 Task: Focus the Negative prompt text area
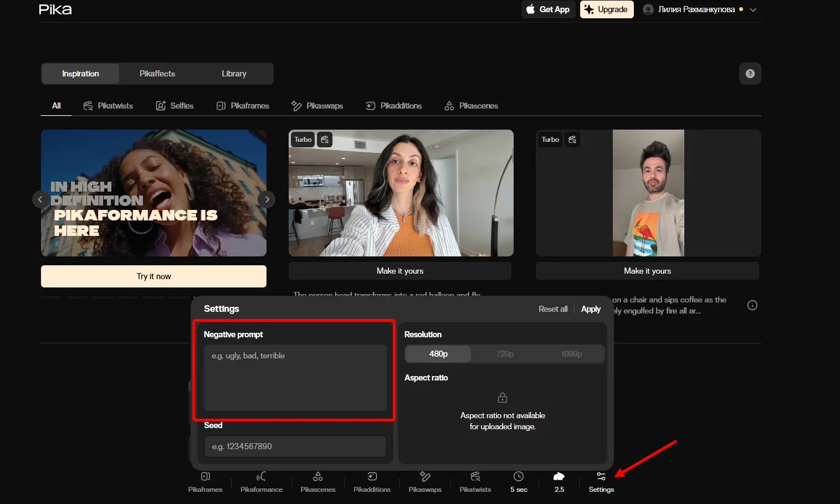[295, 378]
